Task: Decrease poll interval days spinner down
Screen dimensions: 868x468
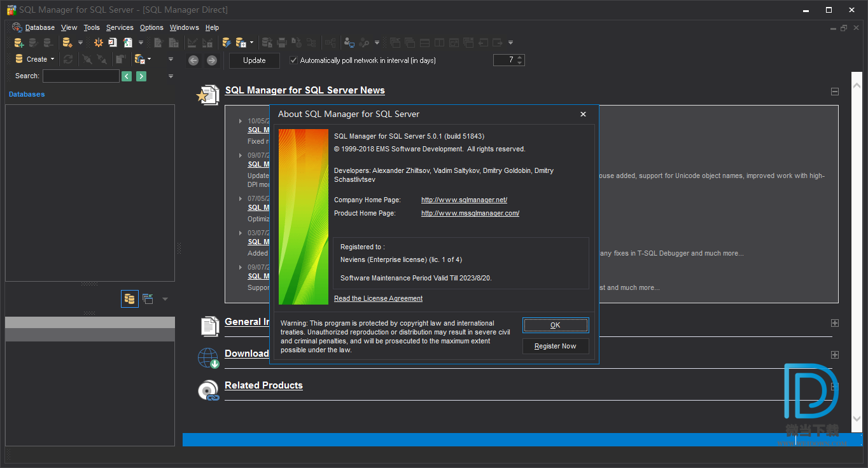Action: 520,63
